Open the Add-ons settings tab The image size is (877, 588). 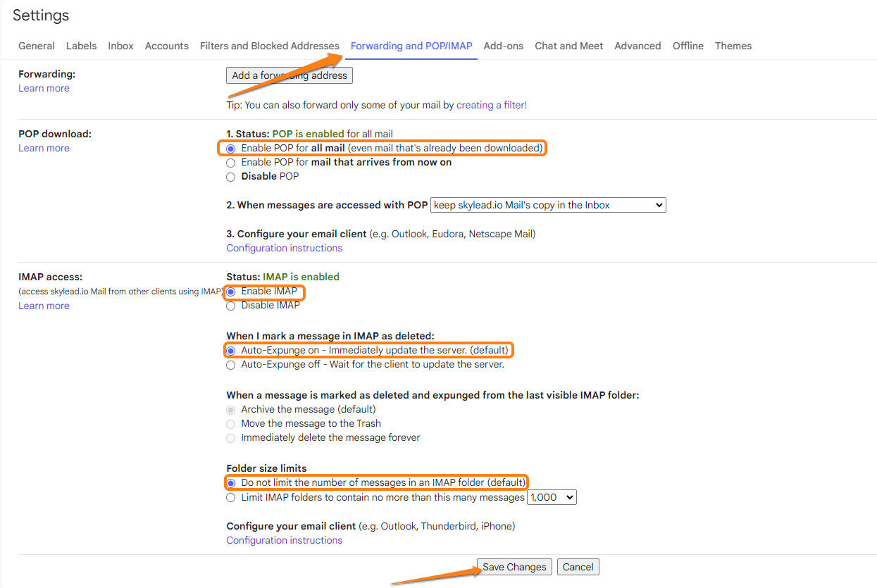tap(503, 45)
